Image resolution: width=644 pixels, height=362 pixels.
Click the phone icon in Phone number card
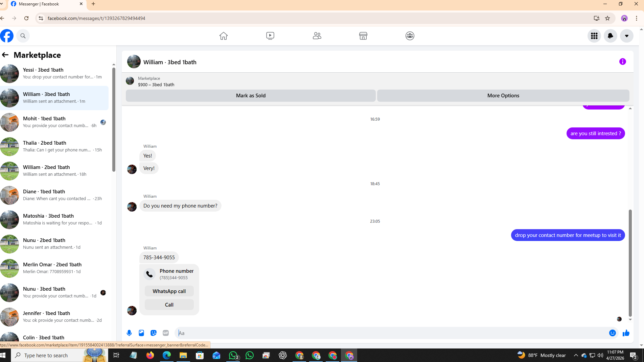(x=149, y=274)
